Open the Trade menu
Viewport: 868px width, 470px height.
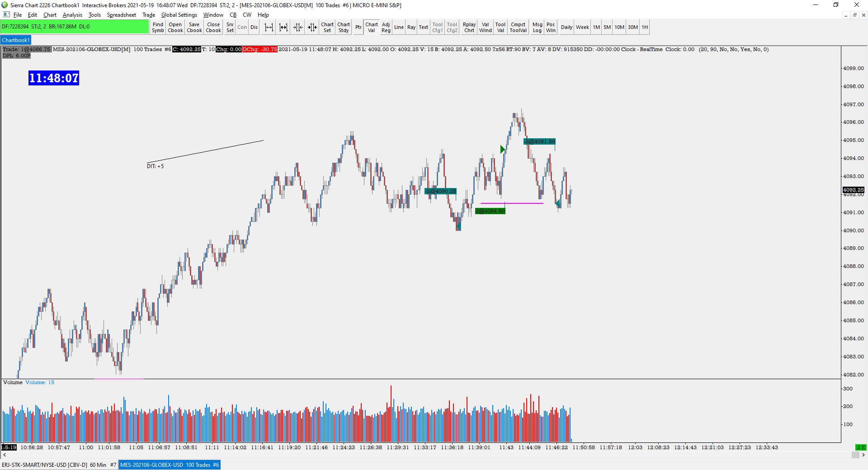149,15
